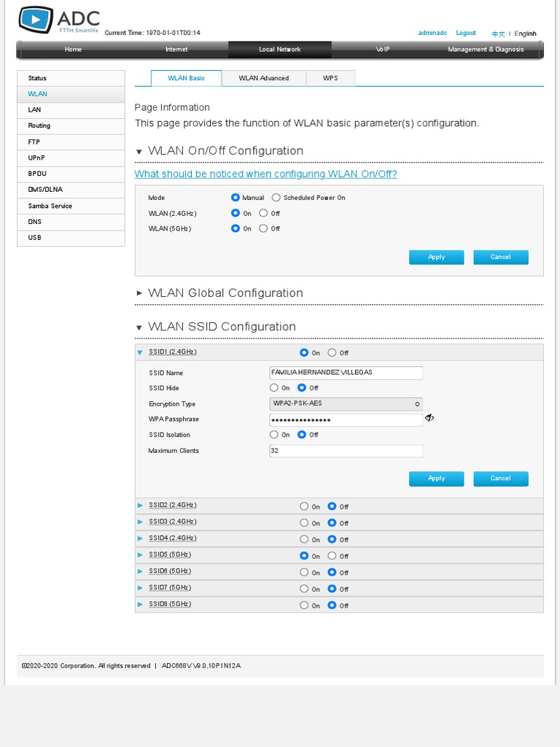Reveal the WPA passphrase with eye icon

pos(429,418)
